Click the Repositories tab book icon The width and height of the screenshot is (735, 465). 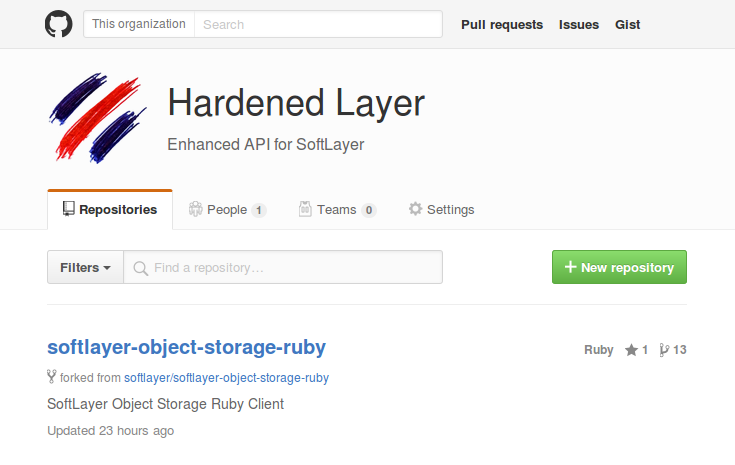[68, 209]
